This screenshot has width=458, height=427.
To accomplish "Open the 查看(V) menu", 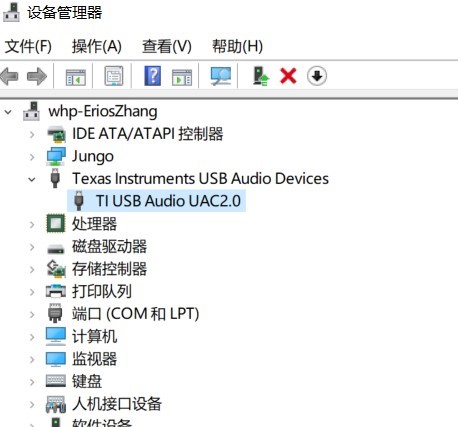I will tap(167, 46).
